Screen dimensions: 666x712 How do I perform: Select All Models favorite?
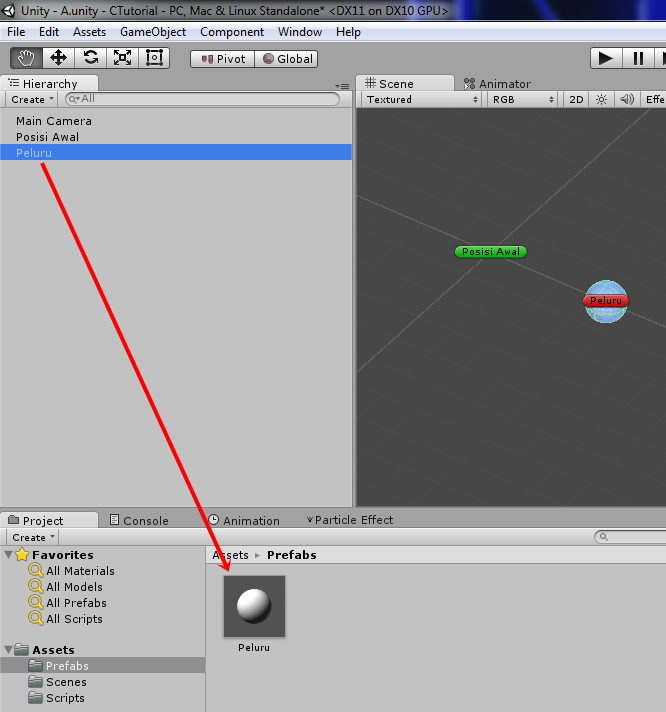(x=74, y=587)
